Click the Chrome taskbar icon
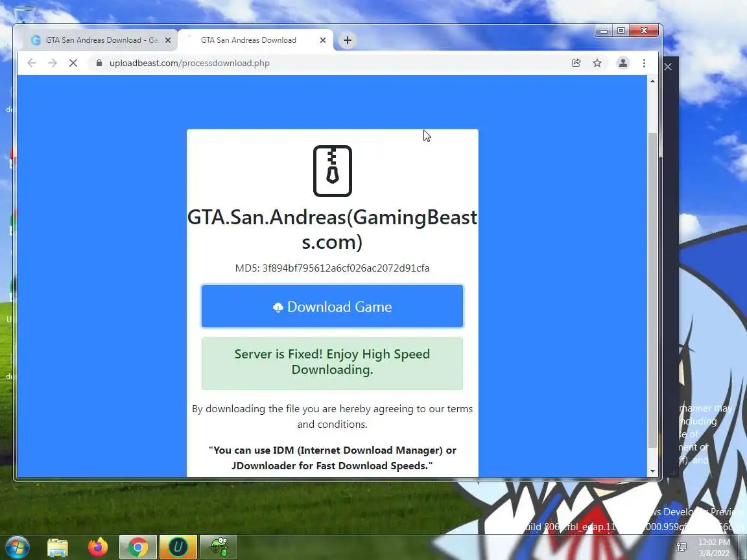Image resolution: width=747 pixels, height=560 pixels. 137,547
